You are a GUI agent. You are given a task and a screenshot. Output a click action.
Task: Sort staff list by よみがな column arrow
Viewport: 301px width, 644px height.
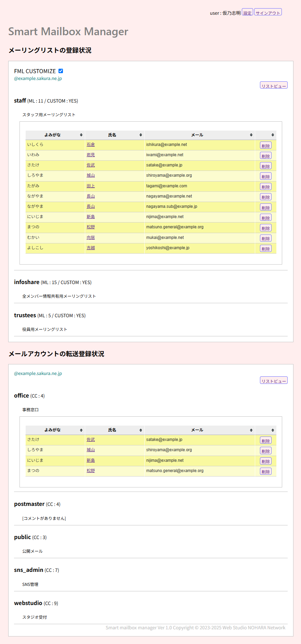click(81, 135)
